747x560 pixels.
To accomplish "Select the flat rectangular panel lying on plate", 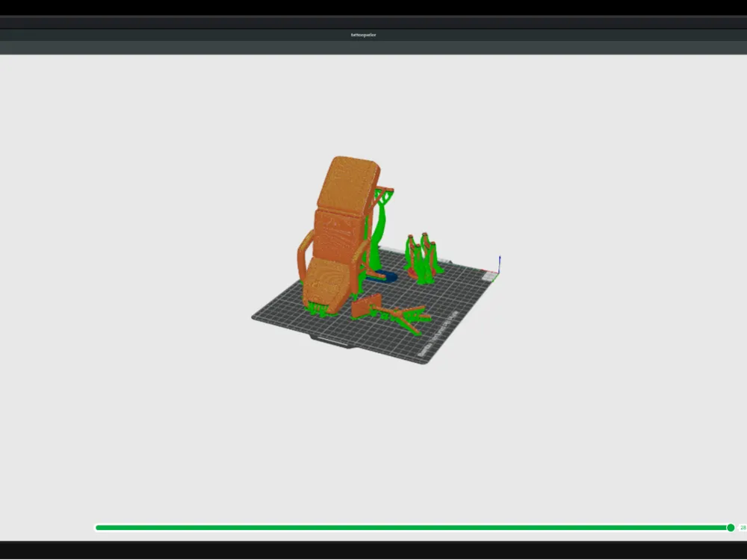I will [366, 305].
